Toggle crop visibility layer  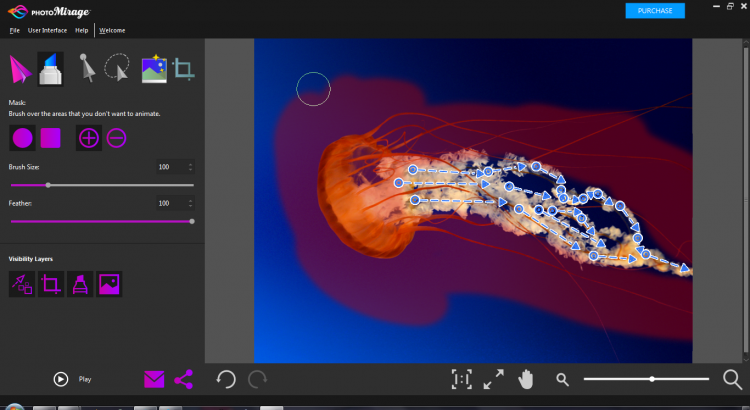pos(51,284)
